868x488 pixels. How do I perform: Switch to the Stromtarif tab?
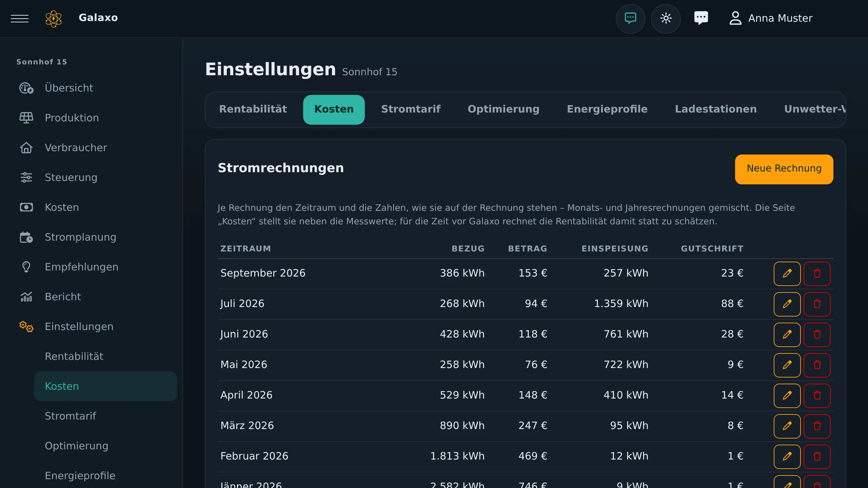411,109
